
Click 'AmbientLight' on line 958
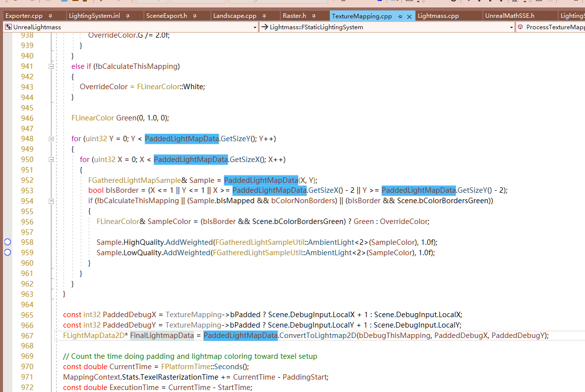tap(331, 242)
